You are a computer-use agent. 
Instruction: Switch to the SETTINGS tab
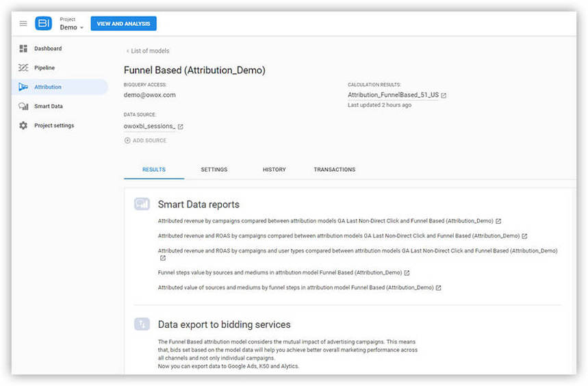click(214, 170)
